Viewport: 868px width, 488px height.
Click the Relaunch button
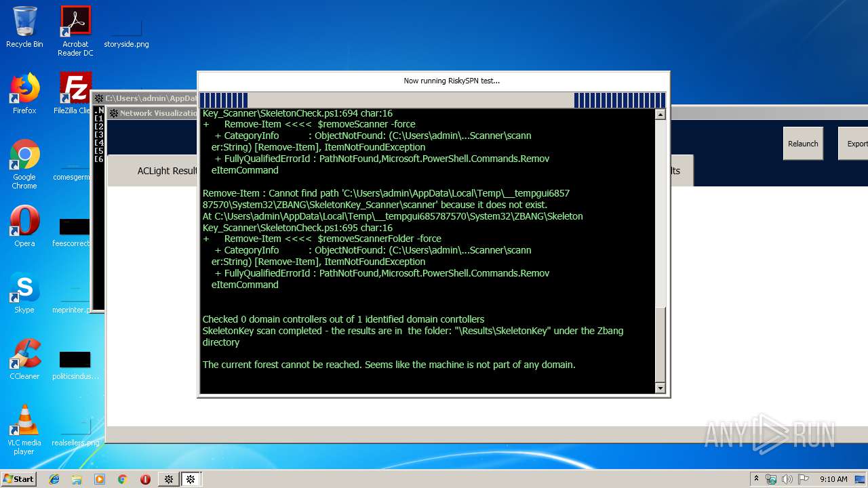[x=803, y=144]
